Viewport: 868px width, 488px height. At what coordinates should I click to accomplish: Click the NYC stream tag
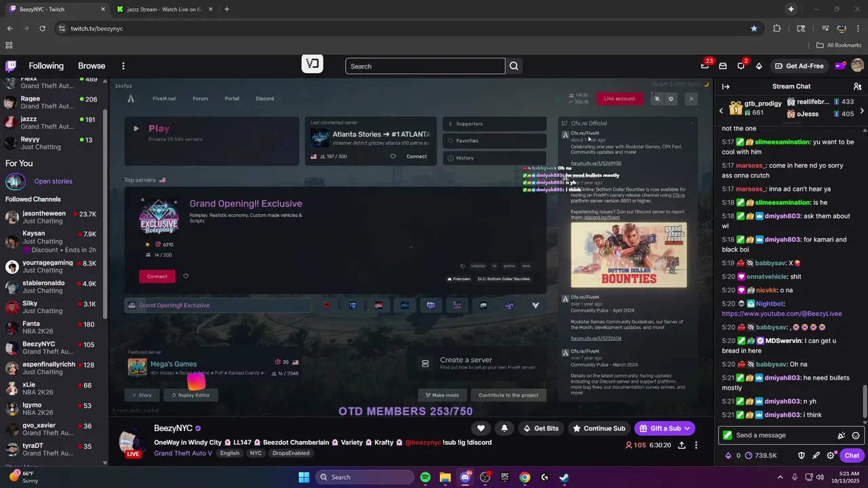[x=256, y=453]
